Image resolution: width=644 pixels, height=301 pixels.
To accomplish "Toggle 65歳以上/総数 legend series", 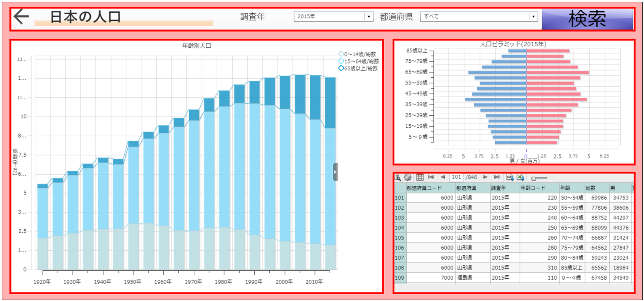I will click(x=341, y=68).
